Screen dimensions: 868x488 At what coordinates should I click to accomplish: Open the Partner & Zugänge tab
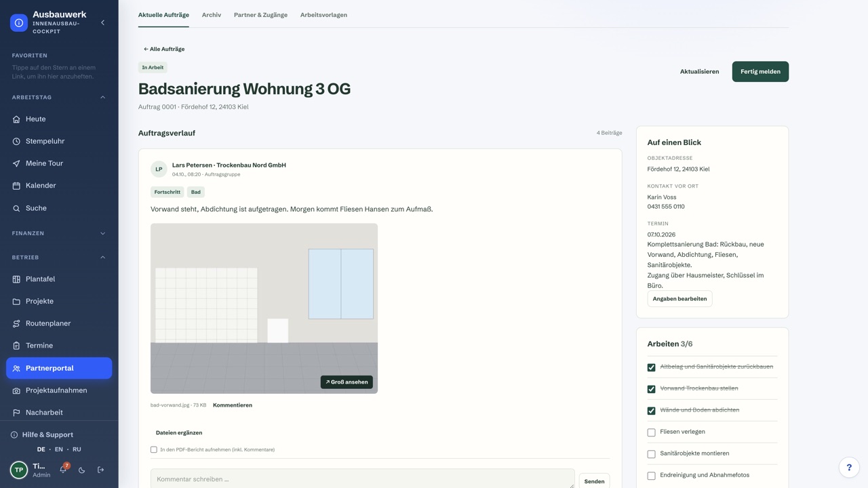point(260,15)
